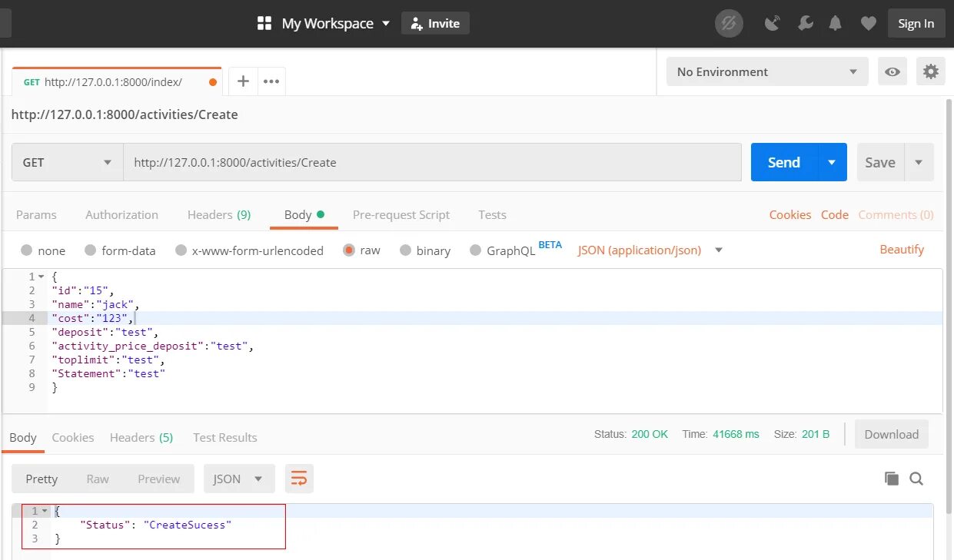Search within the response body
Viewport: 954px width, 560px height.
click(916, 479)
